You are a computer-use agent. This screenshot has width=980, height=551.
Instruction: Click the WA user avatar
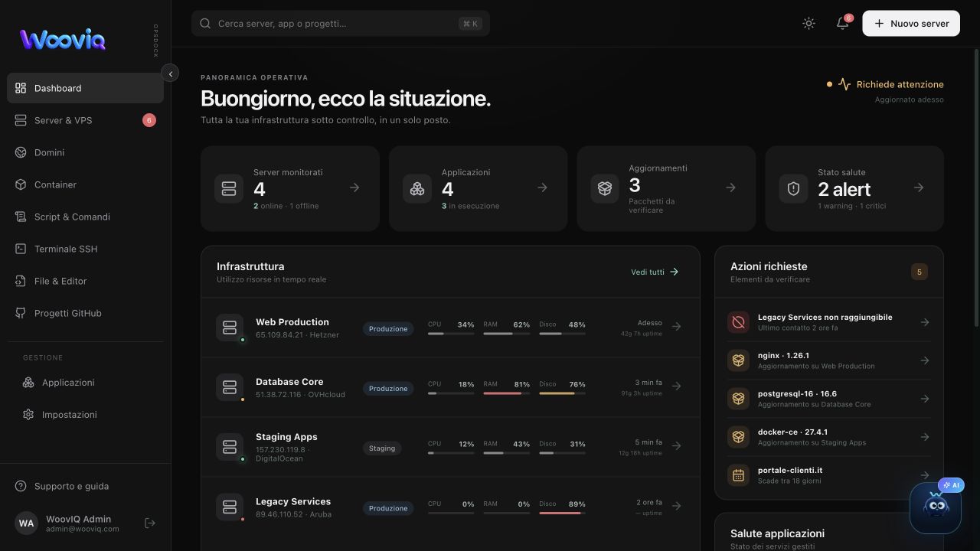point(26,523)
